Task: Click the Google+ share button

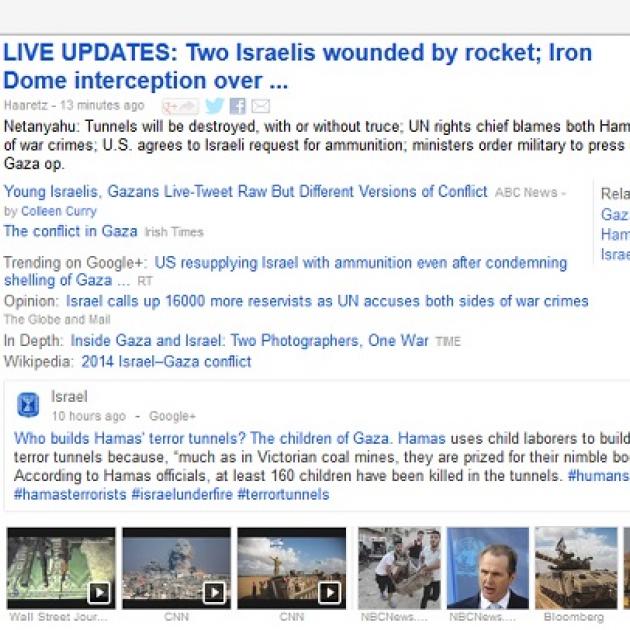Action: pyautogui.click(x=180, y=106)
